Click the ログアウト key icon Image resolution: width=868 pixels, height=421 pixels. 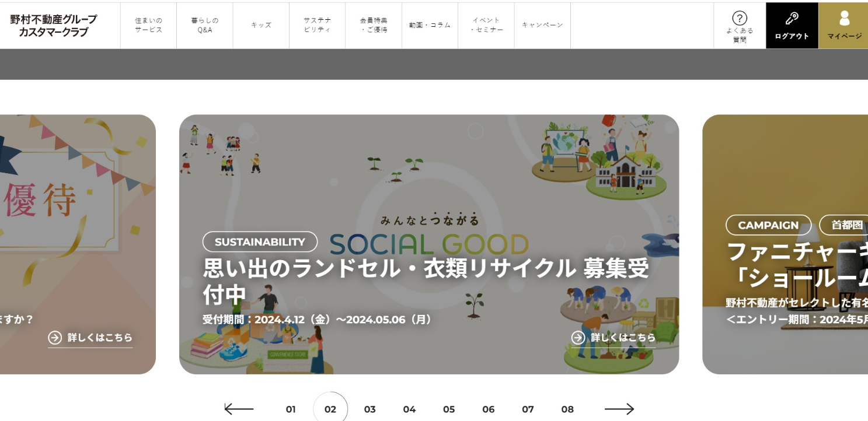coord(792,19)
